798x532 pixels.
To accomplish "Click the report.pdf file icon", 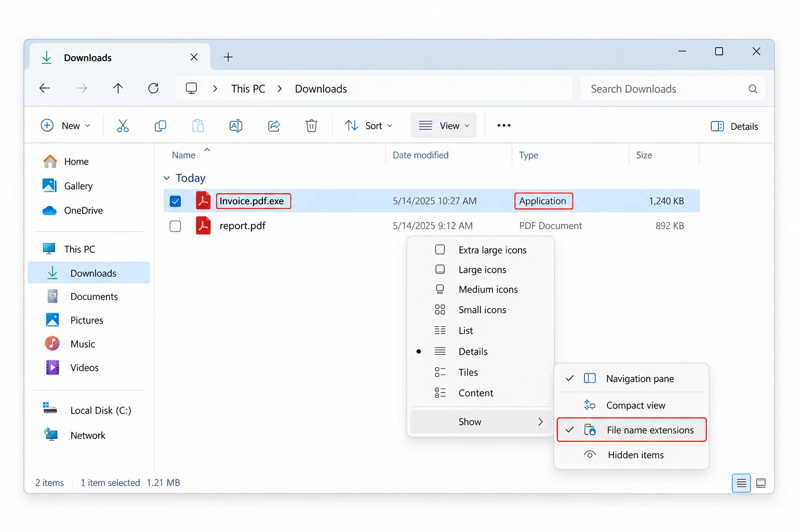I will tap(203, 225).
